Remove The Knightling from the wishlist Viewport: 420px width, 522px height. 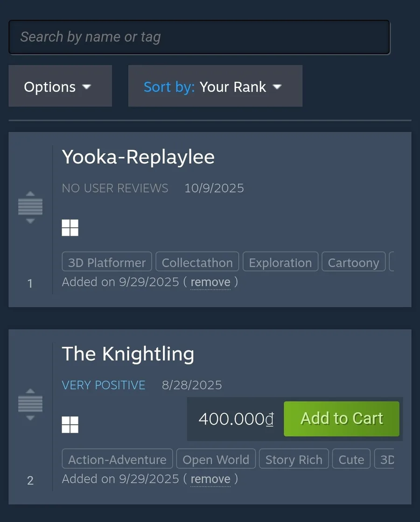(210, 479)
